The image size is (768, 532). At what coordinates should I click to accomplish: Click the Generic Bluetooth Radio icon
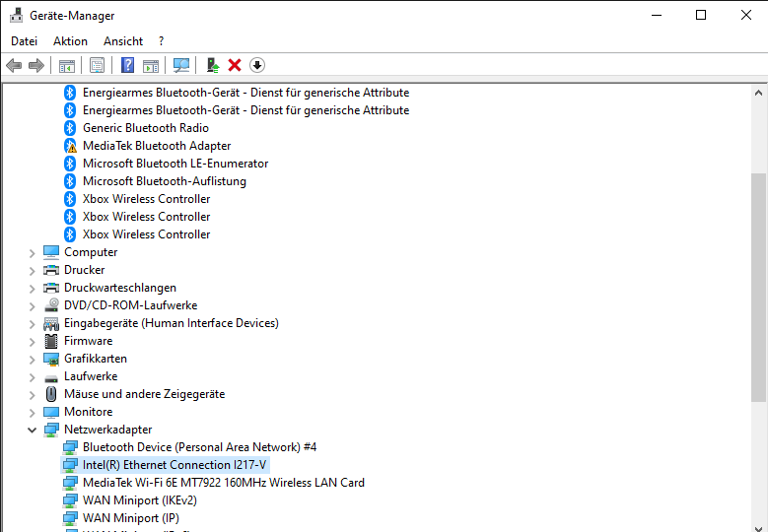tap(70, 128)
